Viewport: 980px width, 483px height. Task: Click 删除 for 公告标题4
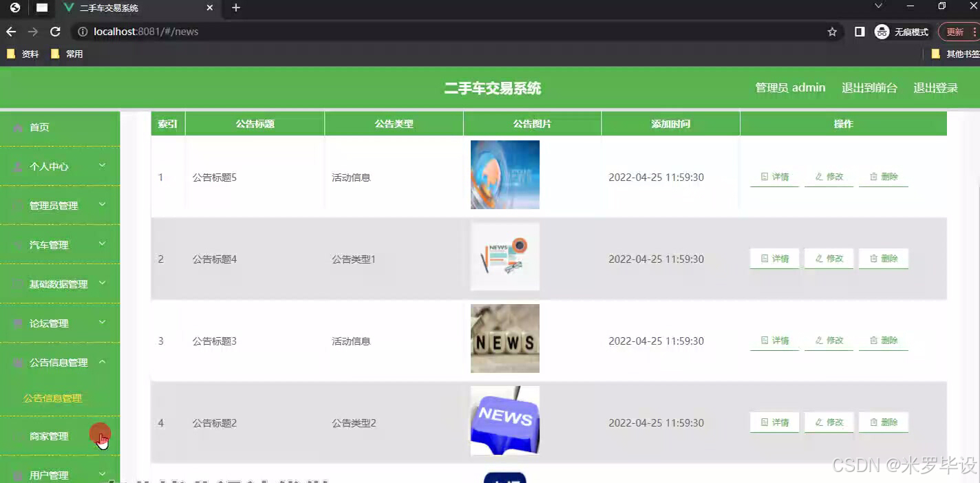point(884,259)
